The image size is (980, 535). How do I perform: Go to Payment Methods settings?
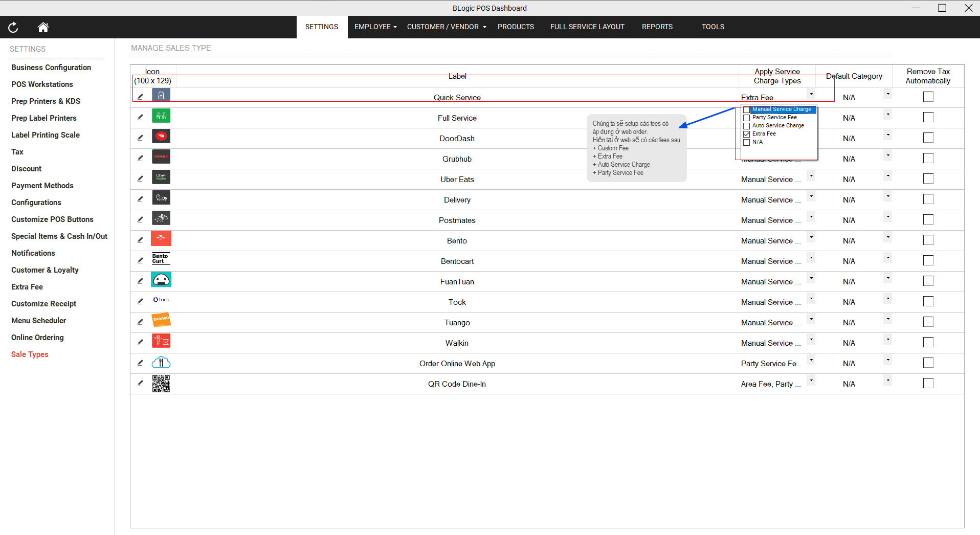(42, 186)
